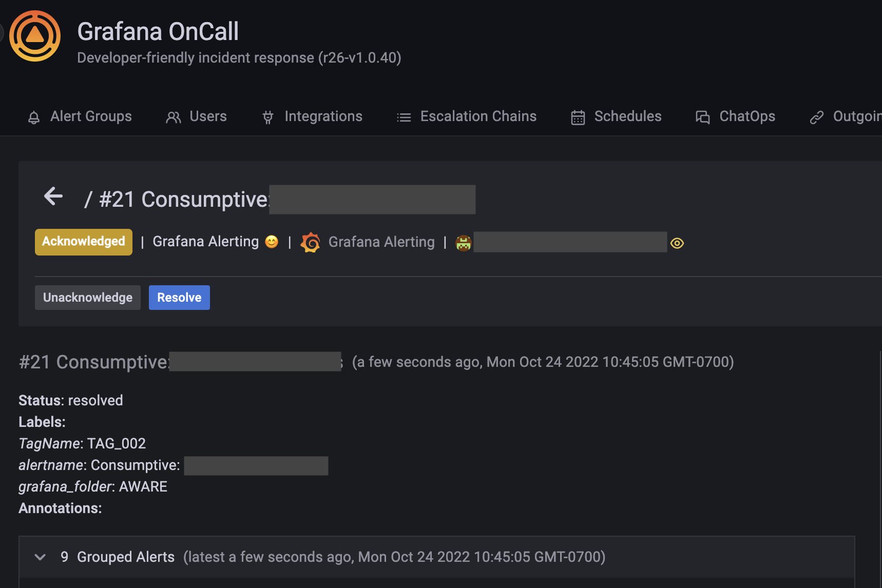Screen dimensions: 882x588
Task: Click the ChatOps speech bubble icon
Action: click(702, 116)
